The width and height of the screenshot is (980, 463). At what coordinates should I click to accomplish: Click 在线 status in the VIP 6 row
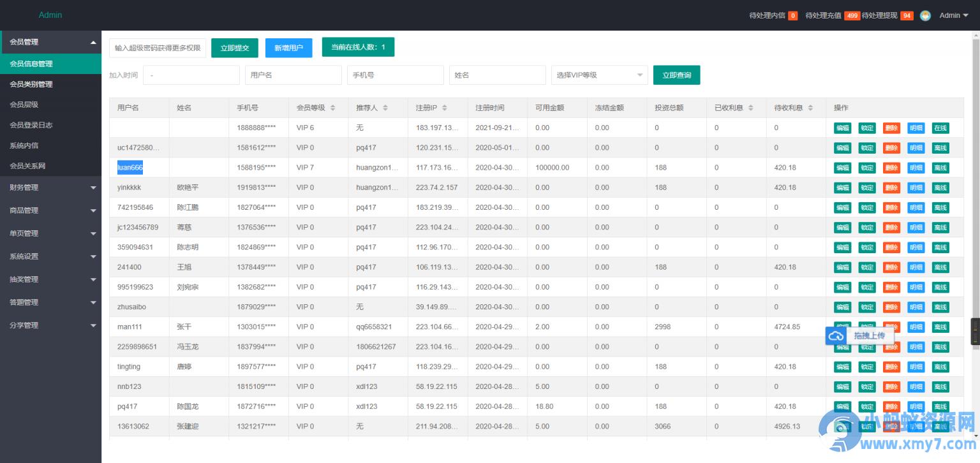point(940,128)
